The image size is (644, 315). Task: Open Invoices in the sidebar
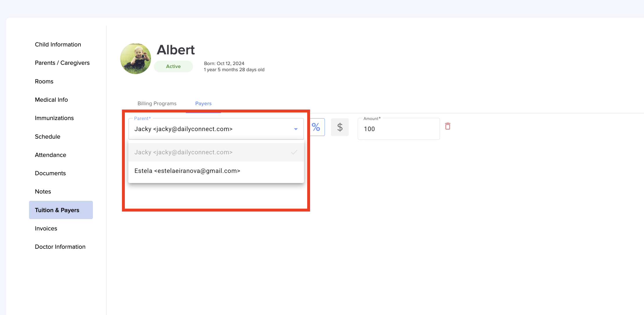[46, 228]
